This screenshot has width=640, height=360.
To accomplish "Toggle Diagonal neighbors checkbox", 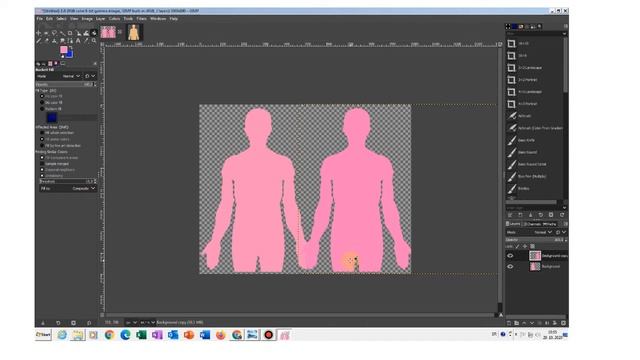I will click(42, 169).
